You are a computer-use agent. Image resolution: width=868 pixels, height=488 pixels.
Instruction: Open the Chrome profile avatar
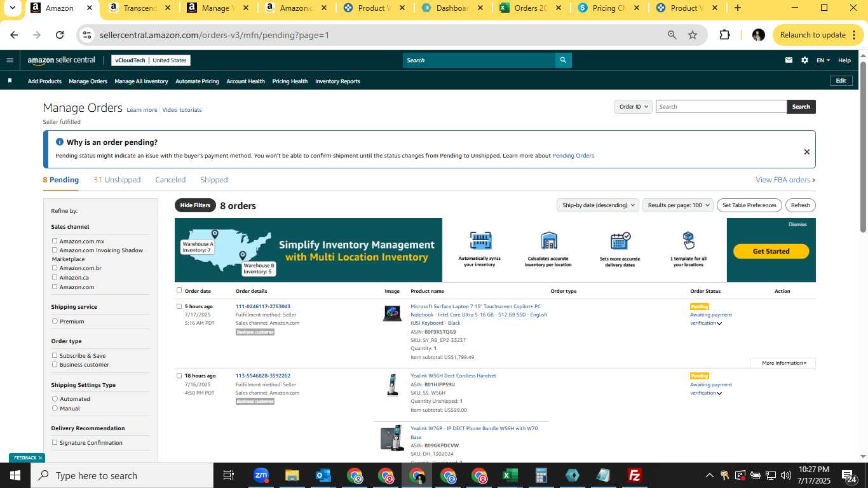(758, 35)
